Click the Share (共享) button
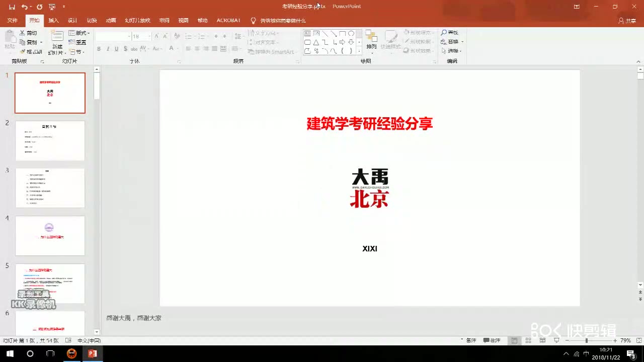Viewport: 644px width, 362px height. 627,21
